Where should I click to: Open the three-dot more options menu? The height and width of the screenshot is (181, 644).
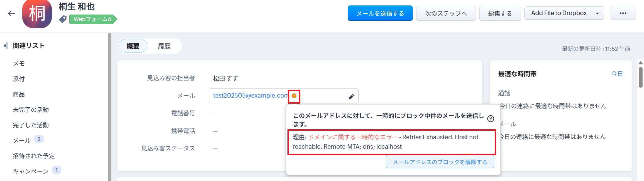click(623, 13)
